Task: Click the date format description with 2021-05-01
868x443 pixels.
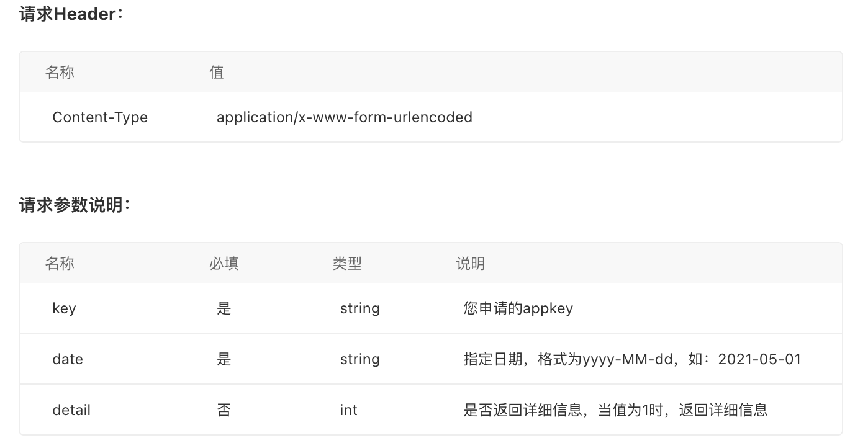Action: tap(632, 359)
